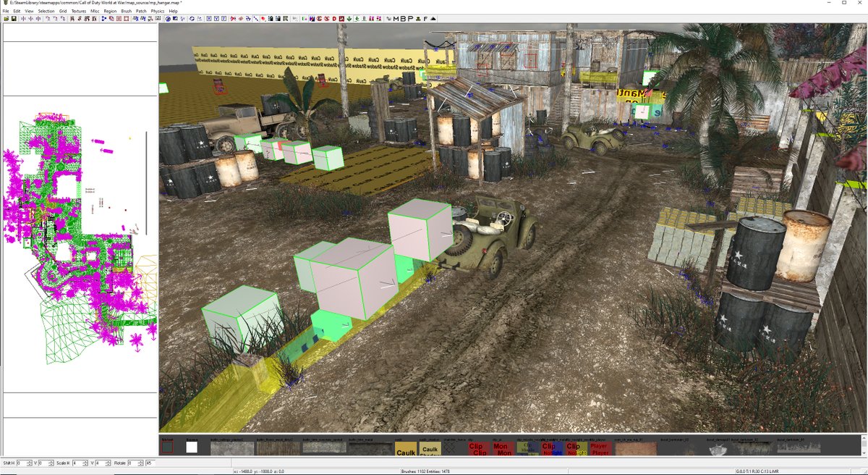Open the Textures menu
Screen dimensions: 868x475
point(79,12)
